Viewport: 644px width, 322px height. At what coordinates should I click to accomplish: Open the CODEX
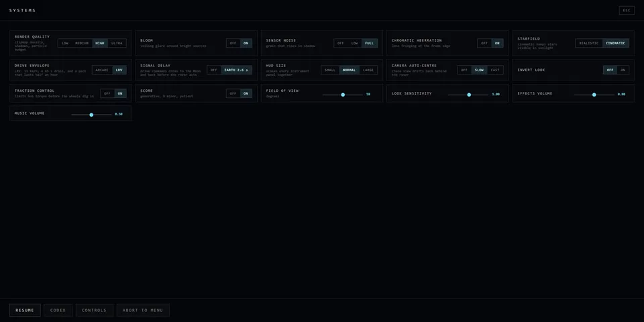[x=58, y=310]
